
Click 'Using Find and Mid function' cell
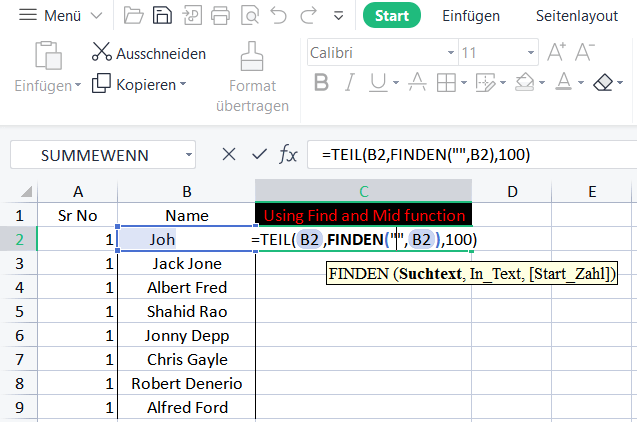coord(364,215)
